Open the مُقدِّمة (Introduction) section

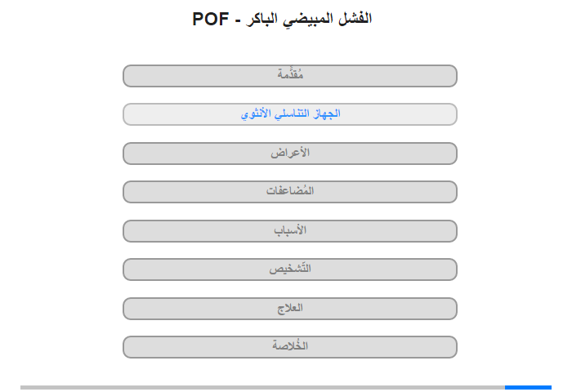[289, 76]
